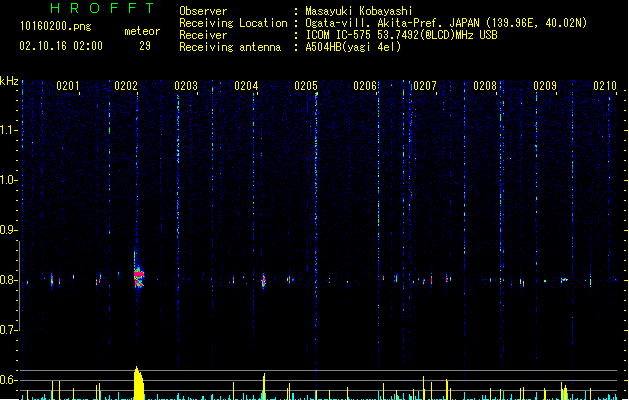Click the 0.8 frequency axis label

coord(8,280)
